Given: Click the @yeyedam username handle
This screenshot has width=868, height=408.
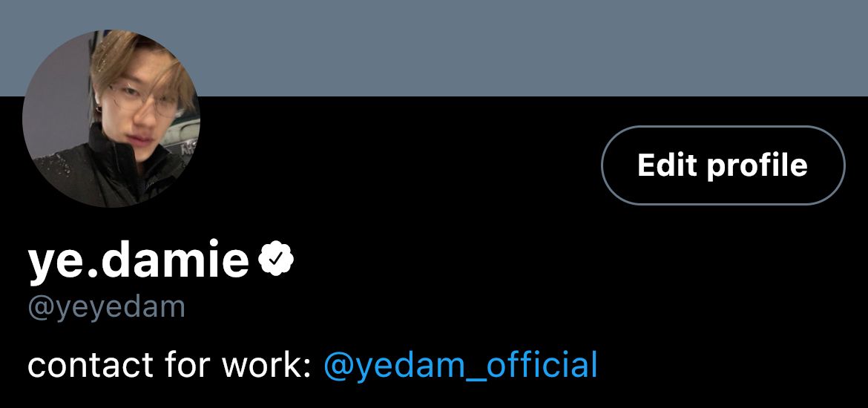Looking at the screenshot, I should tap(106, 306).
